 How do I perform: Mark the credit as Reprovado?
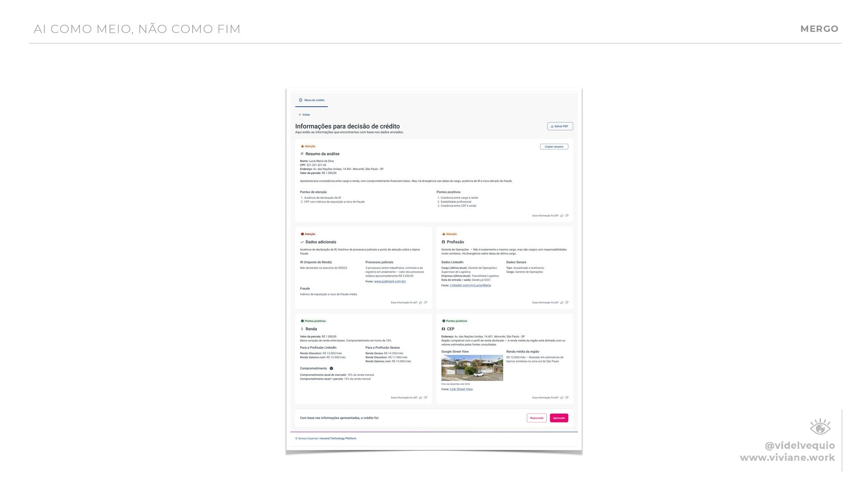(x=537, y=418)
